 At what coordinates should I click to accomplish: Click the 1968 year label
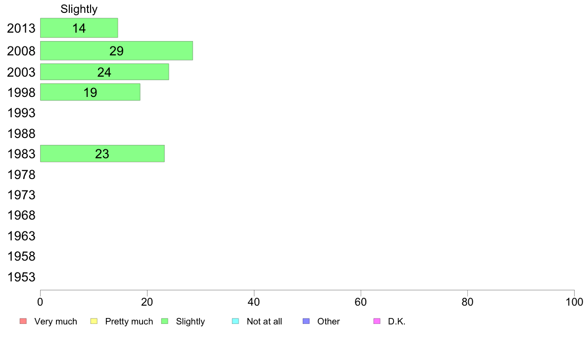tap(21, 215)
